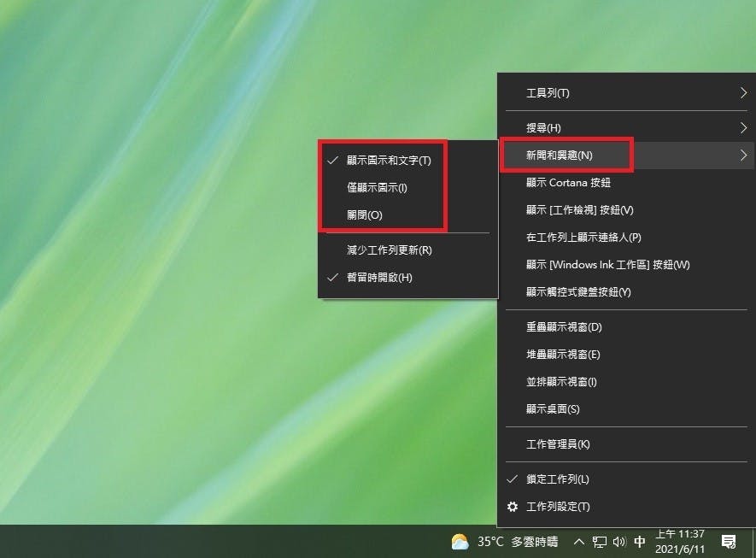Expand the 新聞和興趣(N) submenu arrow

click(743, 156)
